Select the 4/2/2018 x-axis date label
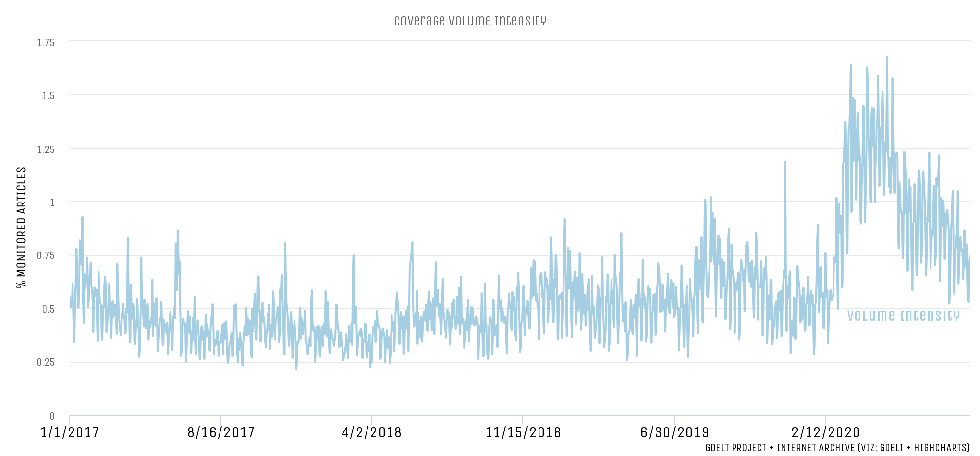 372,432
